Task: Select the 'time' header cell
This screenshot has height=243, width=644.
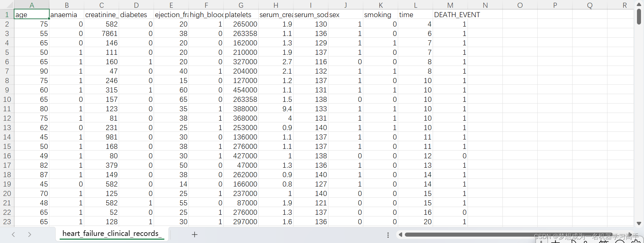Action: [x=415, y=14]
